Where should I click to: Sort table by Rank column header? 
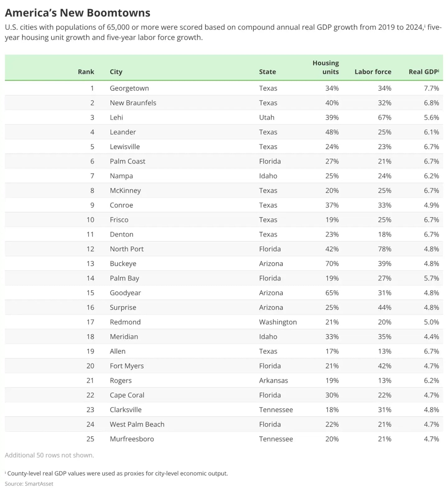[x=86, y=72]
